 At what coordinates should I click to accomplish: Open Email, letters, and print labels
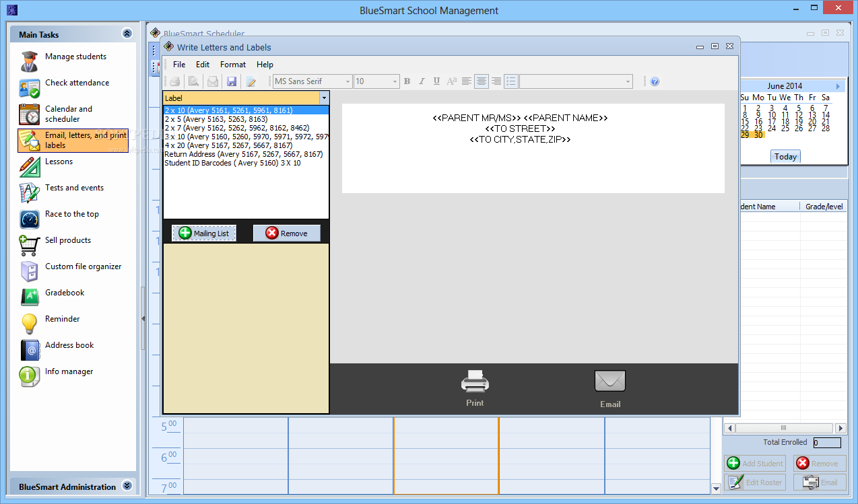point(73,140)
